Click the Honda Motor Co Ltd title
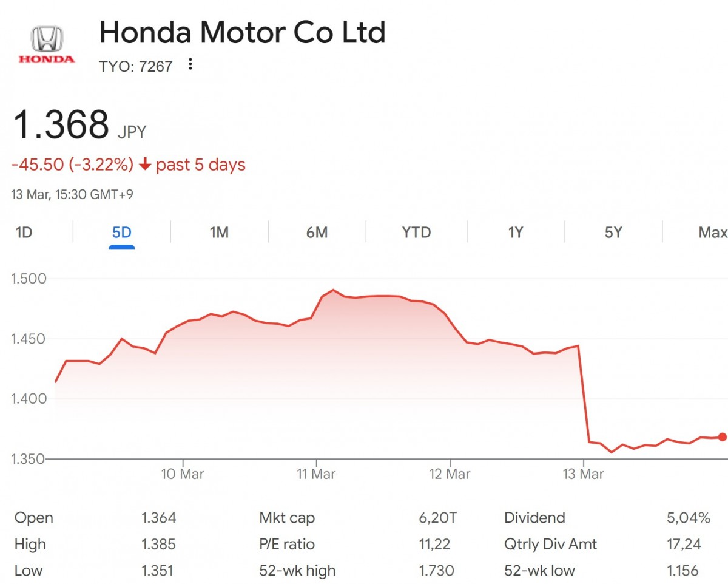Image resolution: width=728 pixels, height=584 pixels. [x=243, y=33]
